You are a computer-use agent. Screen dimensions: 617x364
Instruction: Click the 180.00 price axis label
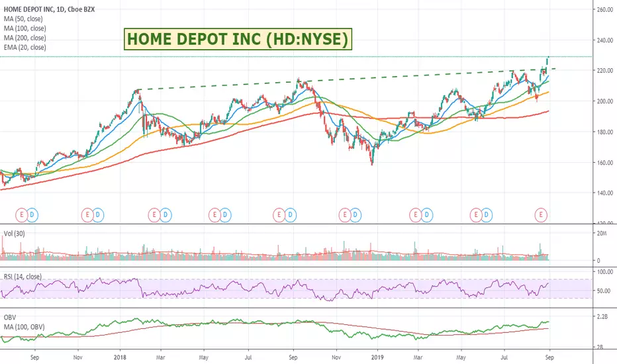coord(605,132)
